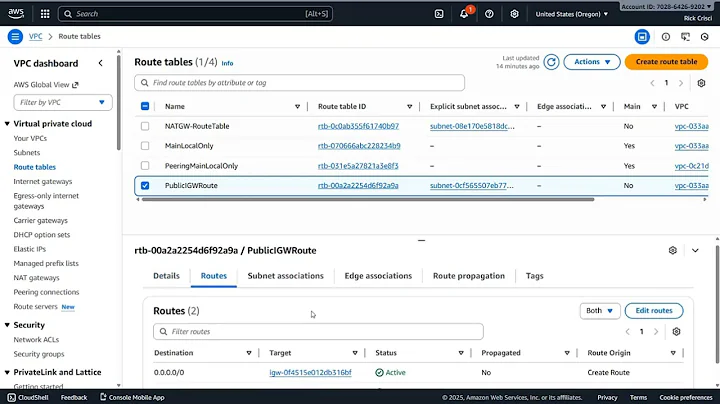Open CloudShell in the footer
Viewport: 720px width, 404px height.
pyautogui.click(x=28, y=398)
